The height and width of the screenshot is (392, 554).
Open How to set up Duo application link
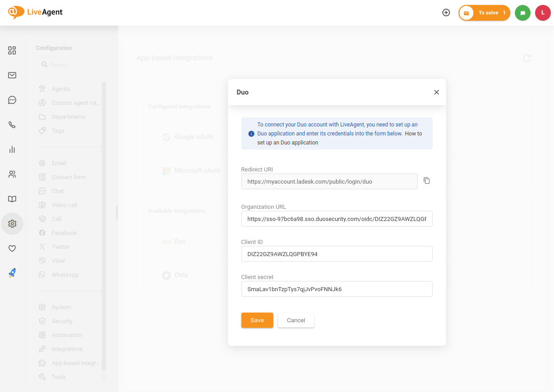tap(413, 134)
